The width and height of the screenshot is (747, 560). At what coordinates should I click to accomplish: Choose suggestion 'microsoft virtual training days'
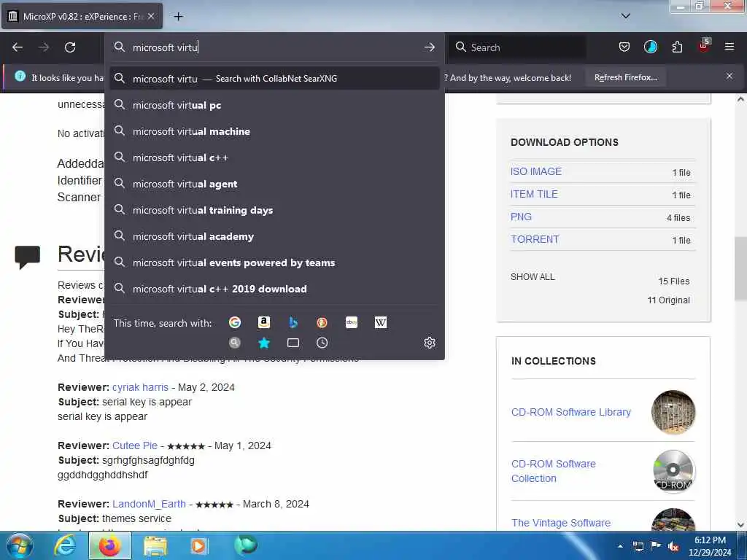click(x=274, y=210)
